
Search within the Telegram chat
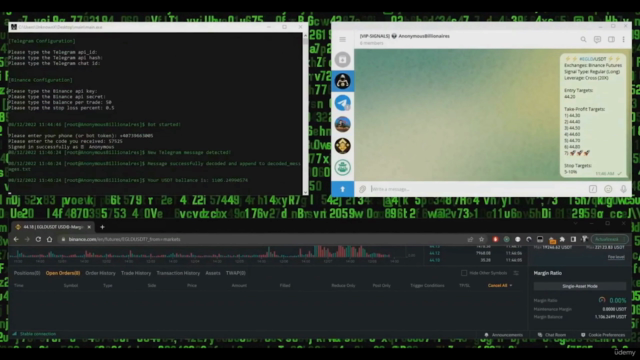[x=583, y=40]
